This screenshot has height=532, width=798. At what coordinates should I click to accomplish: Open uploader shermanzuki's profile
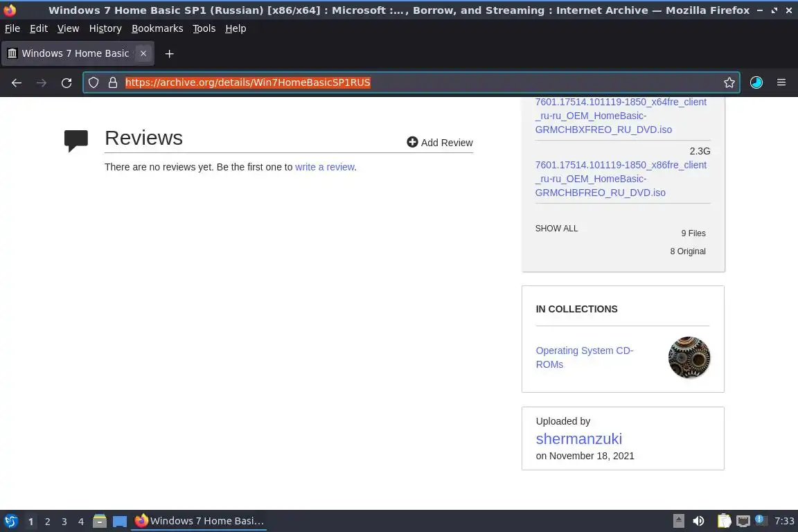pos(578,439)
